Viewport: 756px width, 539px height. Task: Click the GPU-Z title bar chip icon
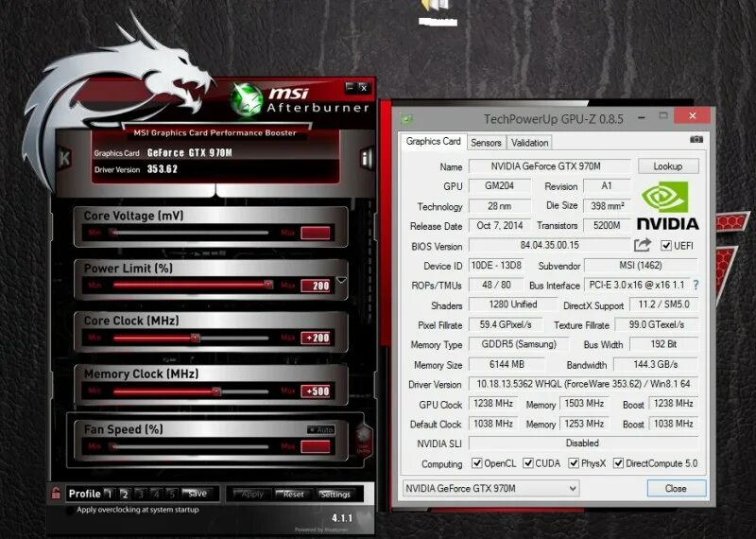[x=407, y=119]
